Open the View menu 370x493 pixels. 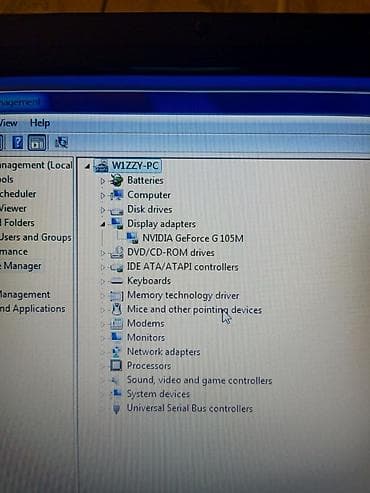9,123
